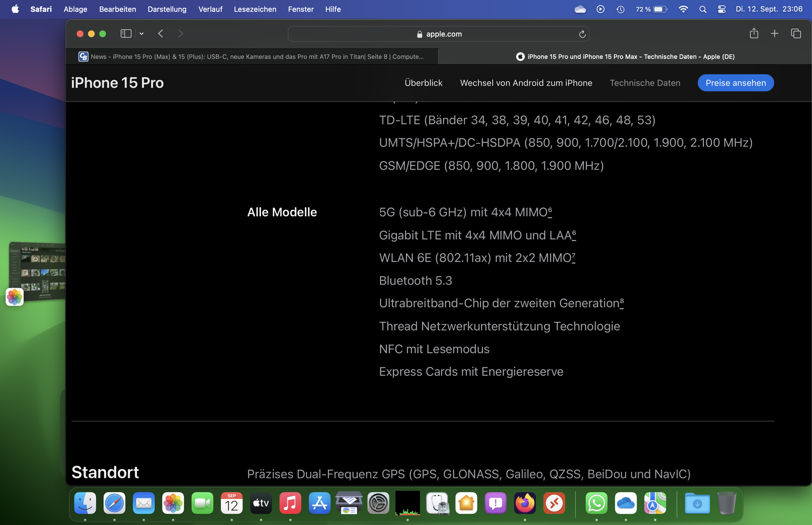Show the tab overview icon
The width and height of the screenshot is (812, 525).
click(796, 34)
